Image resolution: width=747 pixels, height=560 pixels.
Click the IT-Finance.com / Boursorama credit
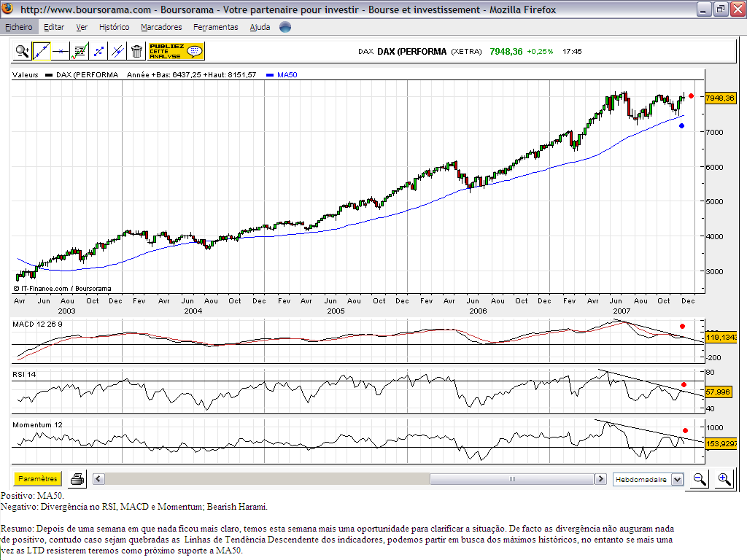click(x=63, y=289)
